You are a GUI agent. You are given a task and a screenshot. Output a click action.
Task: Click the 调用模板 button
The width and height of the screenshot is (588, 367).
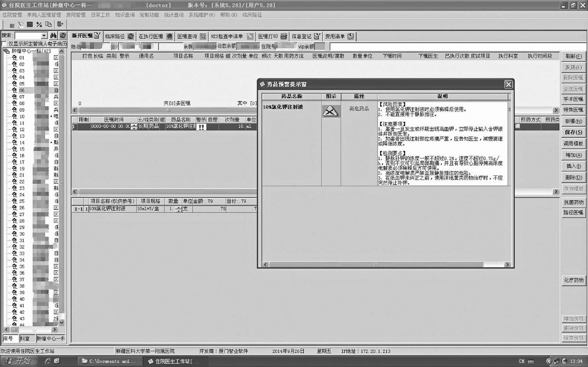tap(573, 144)
